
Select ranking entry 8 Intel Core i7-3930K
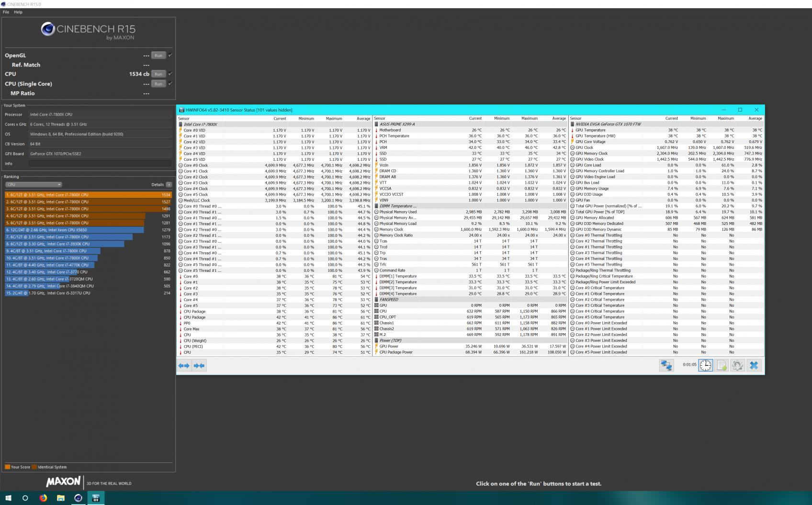(88, 244)
